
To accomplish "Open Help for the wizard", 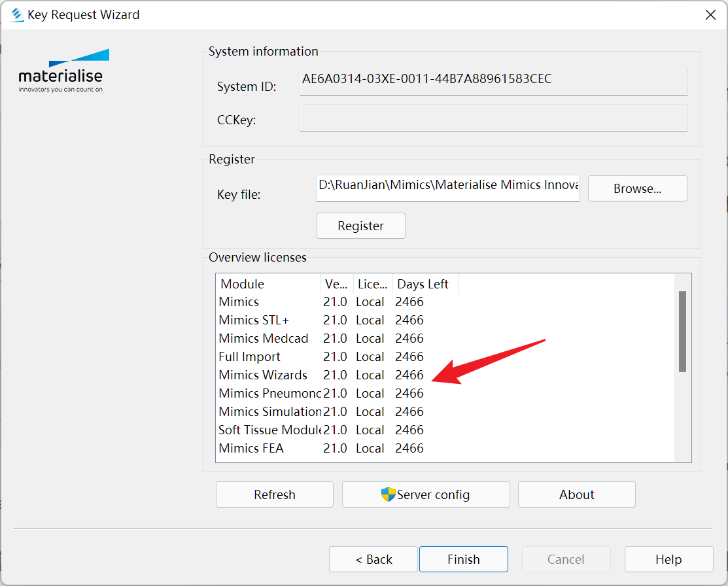I will pos(668,559).
